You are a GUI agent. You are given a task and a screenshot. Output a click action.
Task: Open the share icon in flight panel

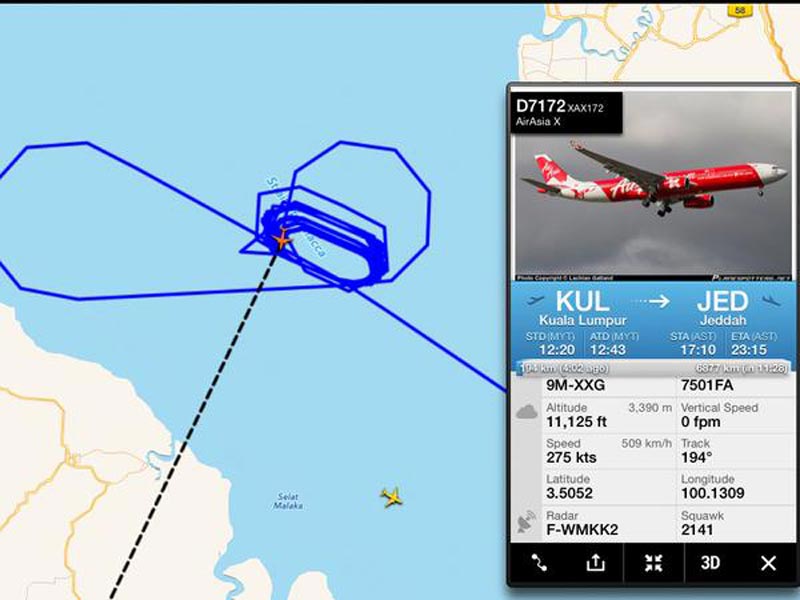(x=595, y=563)
